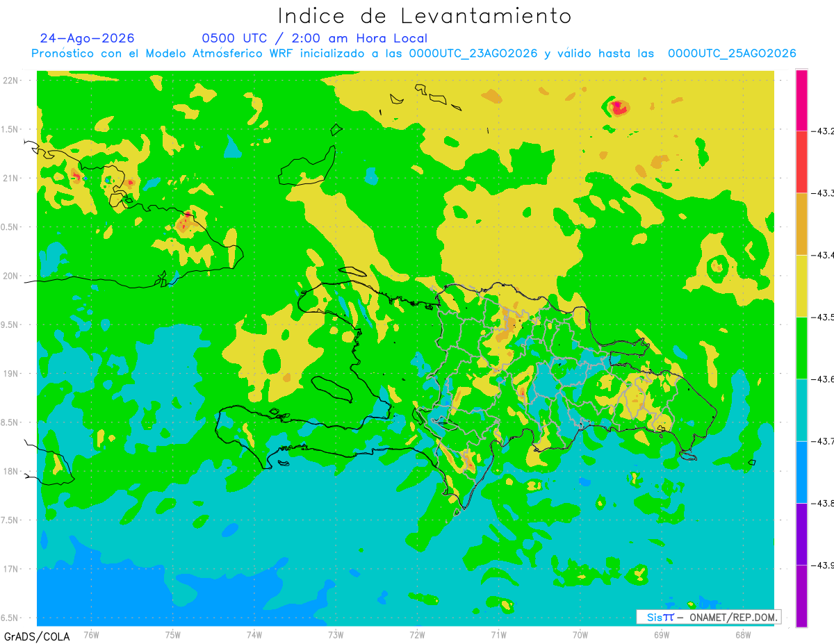Image resolution: width=834 pixels, height=644 pixels.
Task: Click the "Pronóstico con el Modelo Atmosférico WRF" forecast line
Action: [x=414, y=53]
